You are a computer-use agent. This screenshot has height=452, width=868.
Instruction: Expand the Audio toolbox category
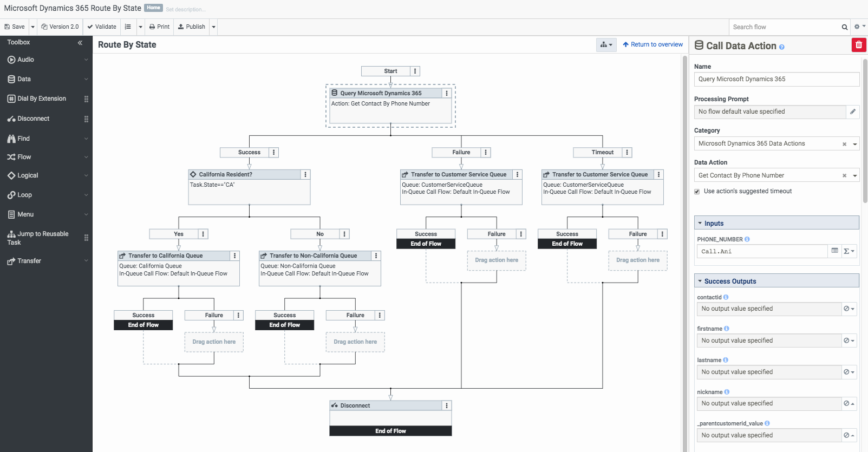pos(46,60)
